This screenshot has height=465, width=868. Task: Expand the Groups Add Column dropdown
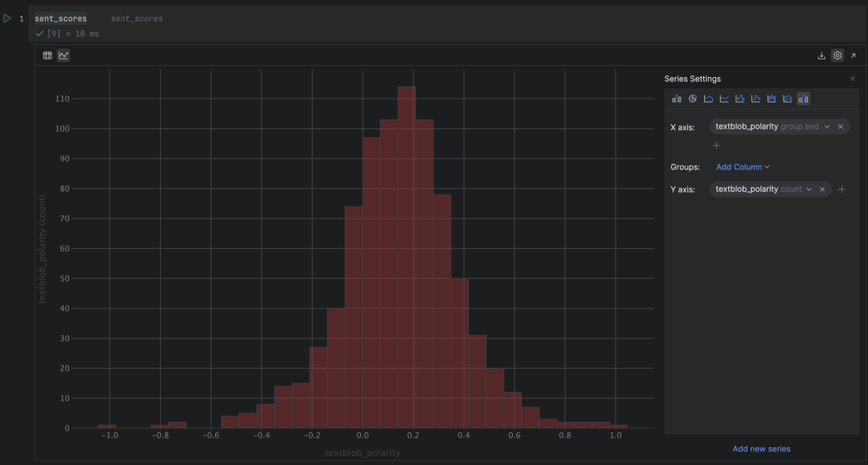(743, 167)
